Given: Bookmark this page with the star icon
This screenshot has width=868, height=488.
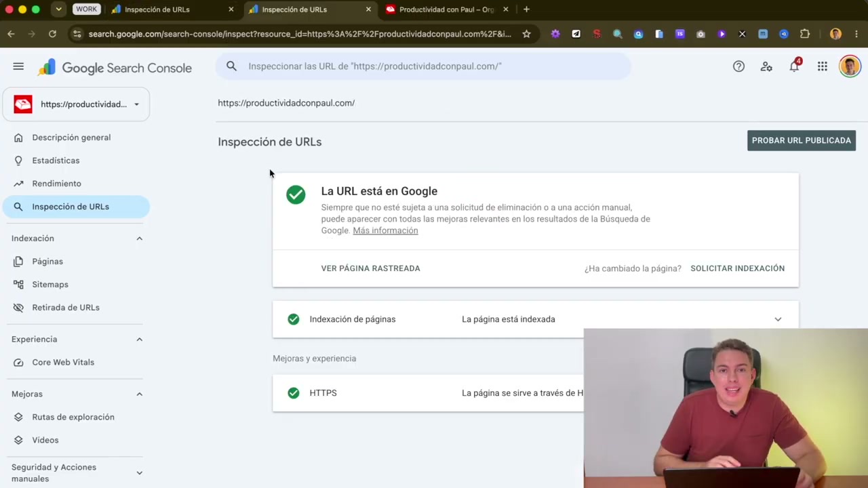Looking at the screenshot, I should pos(526,34).
